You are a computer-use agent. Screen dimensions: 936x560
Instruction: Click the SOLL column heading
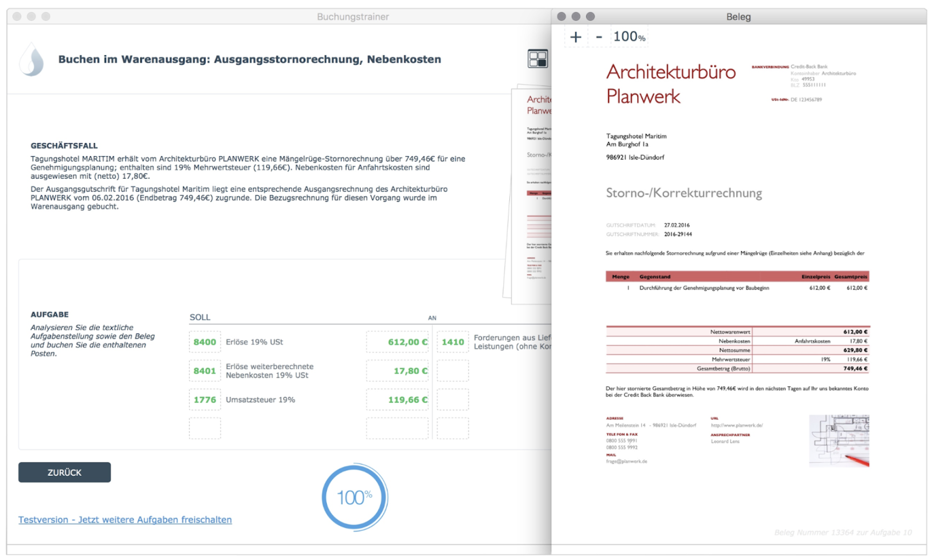[200, 317]
